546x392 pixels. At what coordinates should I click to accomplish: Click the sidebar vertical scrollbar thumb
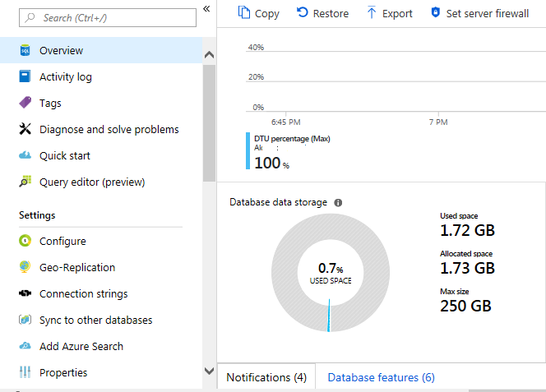(210, 123)
